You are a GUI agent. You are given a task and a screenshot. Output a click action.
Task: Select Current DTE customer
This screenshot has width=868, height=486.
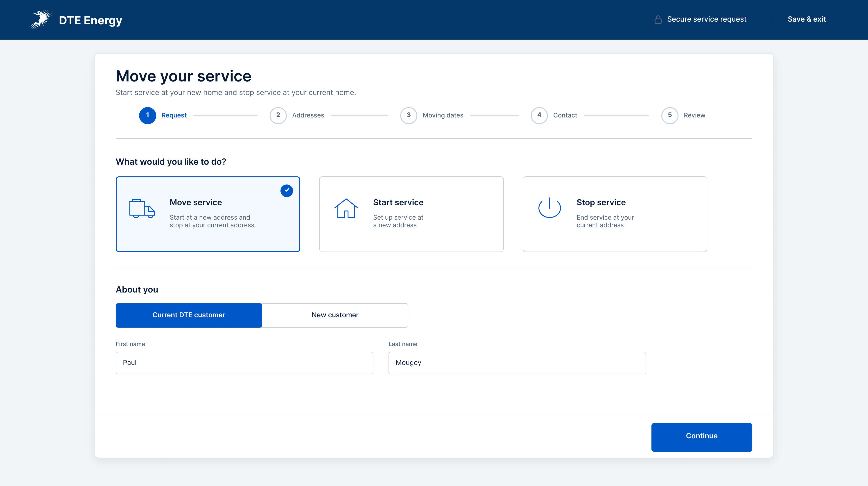[189, 315]
